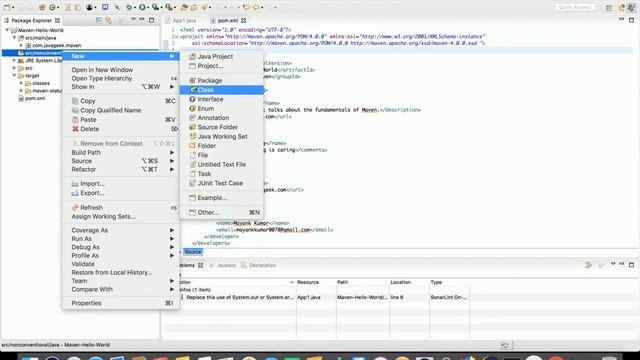Click the status bar icon at bottom right

point(504,345)
